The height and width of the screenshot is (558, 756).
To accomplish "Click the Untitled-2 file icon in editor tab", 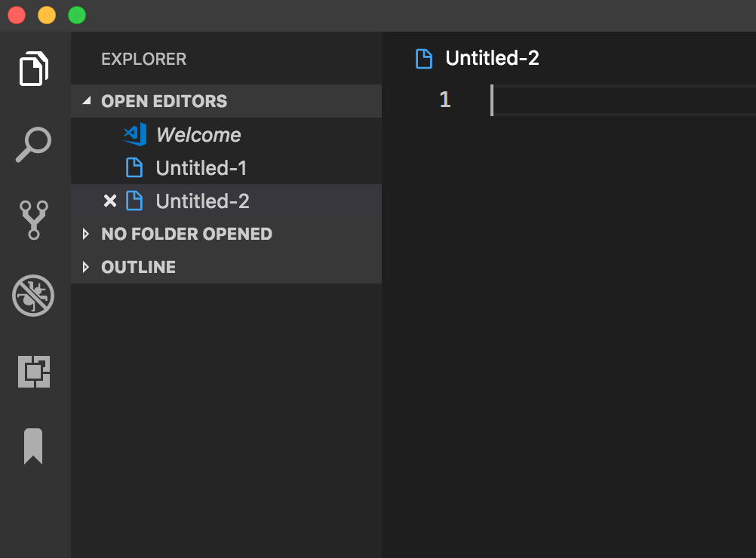I will click(424, 58).
